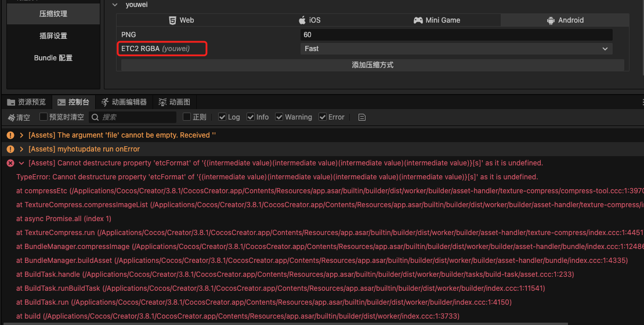644x325 pixels.
Task: Click the search magnifier icon in console
Action: (95, 117)
